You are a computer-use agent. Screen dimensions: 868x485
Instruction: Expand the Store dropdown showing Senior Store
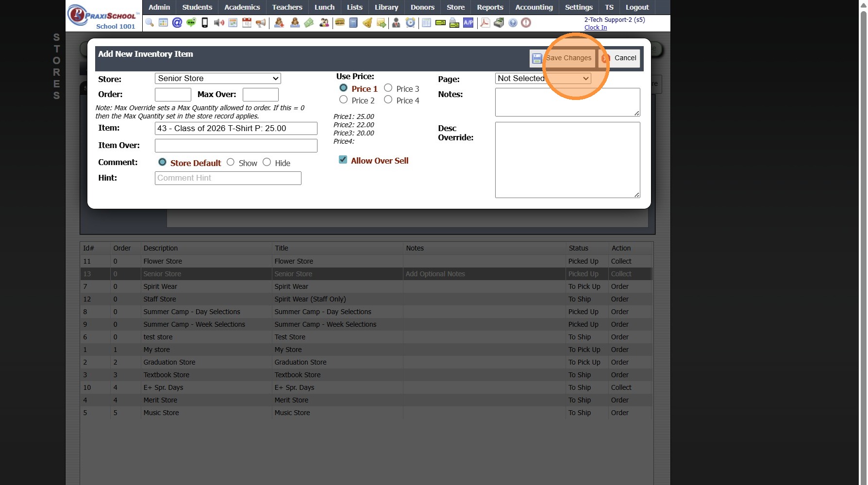tap(218, 79)
